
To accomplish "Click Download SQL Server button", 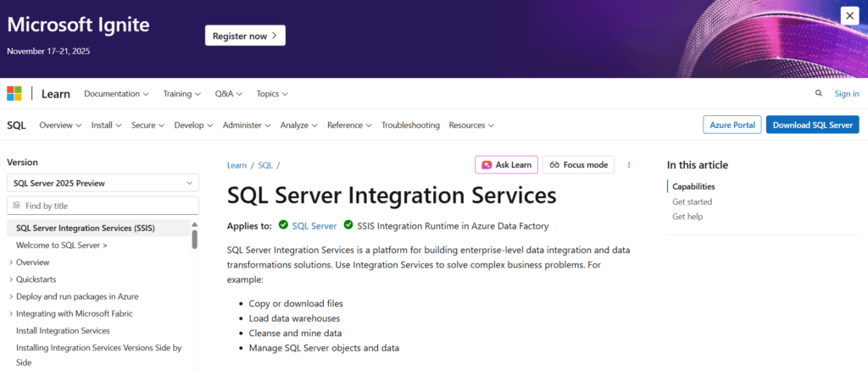I will (813, 125).
